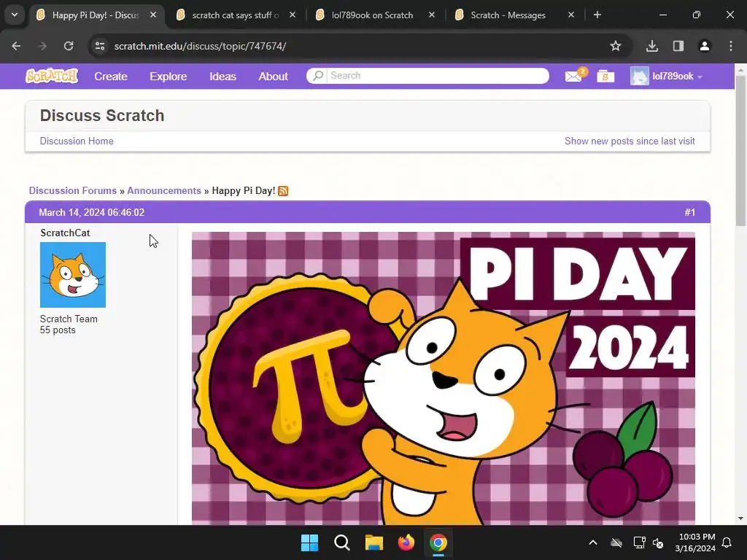Click the search magnifier icon

318,76
